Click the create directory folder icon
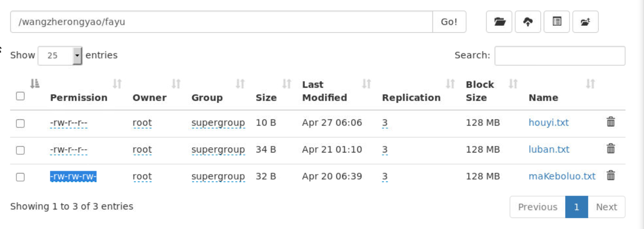Viewport: 644px width, 229px height. pos(499,22)
